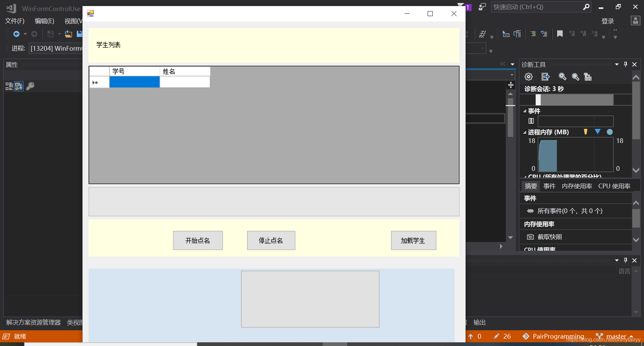This screenshot has width=644, height=346.
Task: Click 登录 sign-in link
Action: [x=608, y=21]
